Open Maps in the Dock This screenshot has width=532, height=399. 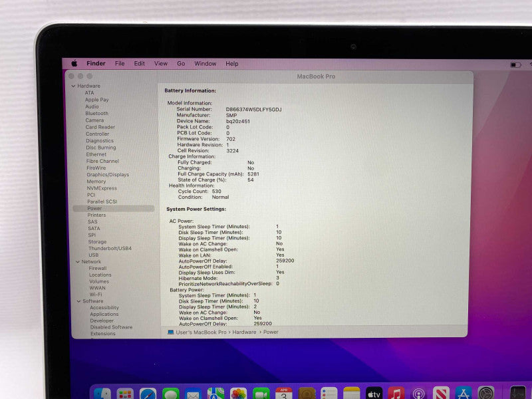215,394
